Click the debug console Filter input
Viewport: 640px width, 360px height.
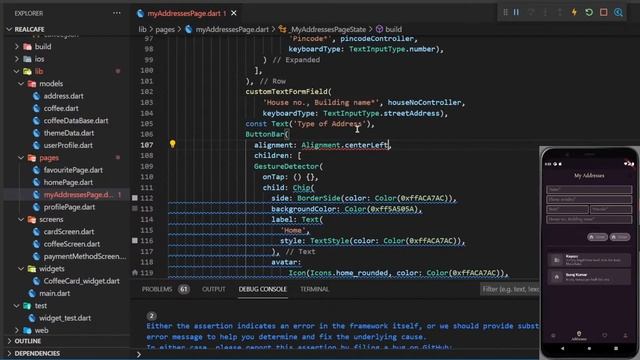(x=510, y=289)
